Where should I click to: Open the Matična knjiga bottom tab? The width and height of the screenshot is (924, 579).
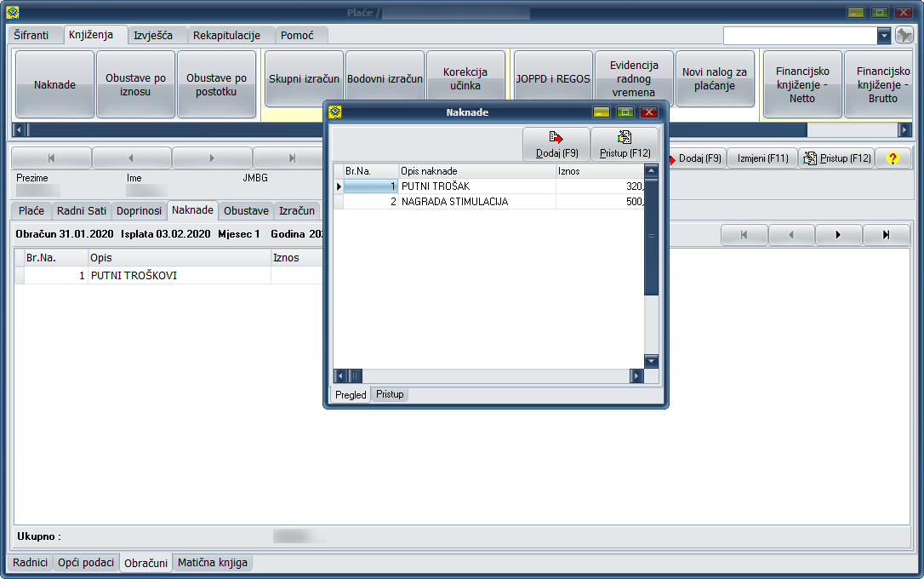213,563
